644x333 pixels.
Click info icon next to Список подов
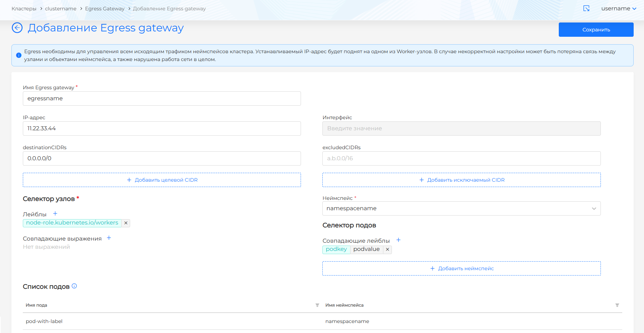click(x=74, y=286)
